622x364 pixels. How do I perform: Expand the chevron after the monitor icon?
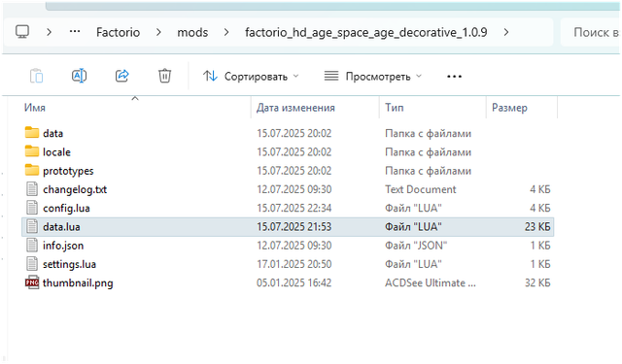pos(50,32)
